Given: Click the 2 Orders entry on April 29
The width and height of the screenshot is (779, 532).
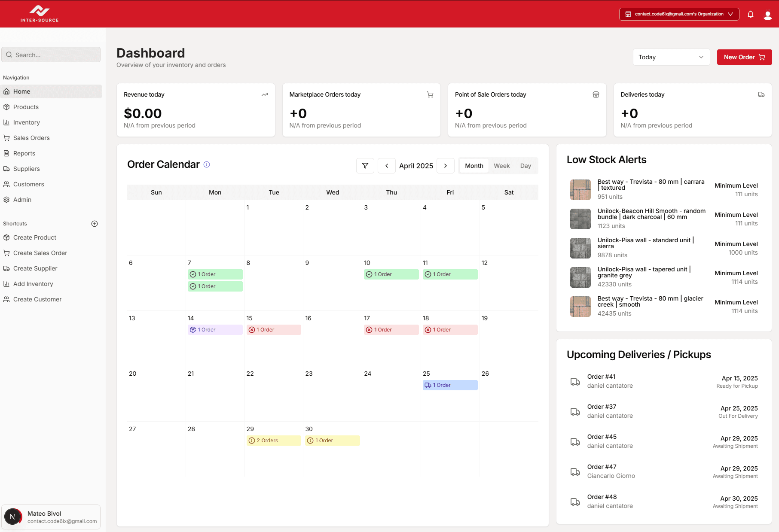Looking at the screenshot, I should 273,440.
